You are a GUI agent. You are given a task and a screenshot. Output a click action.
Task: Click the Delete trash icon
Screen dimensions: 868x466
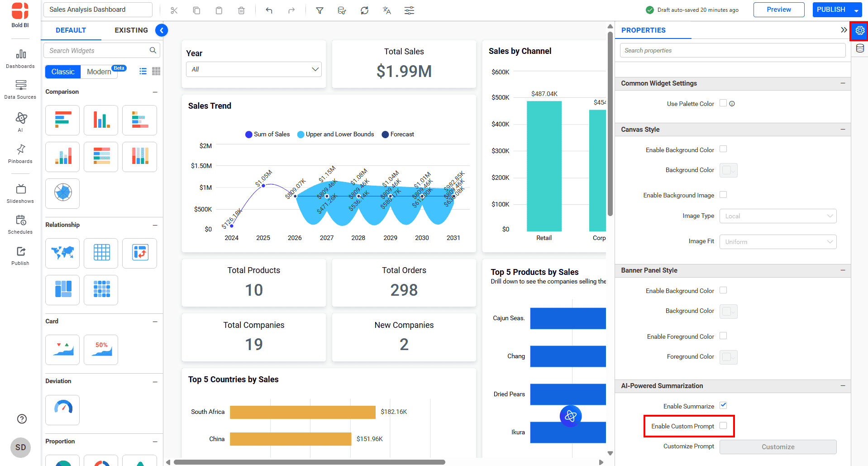[241, 10]
